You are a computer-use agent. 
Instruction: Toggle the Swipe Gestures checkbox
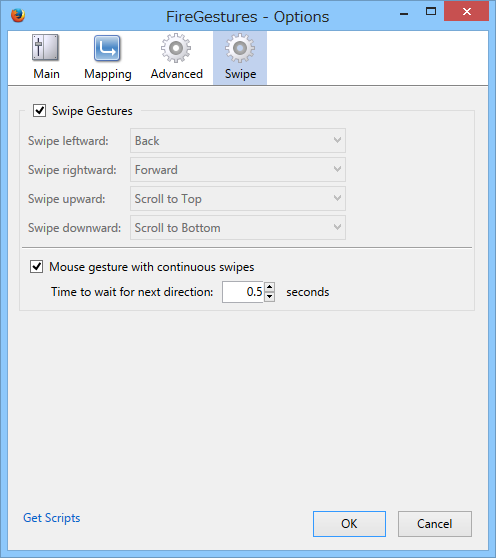coord(39,111)
